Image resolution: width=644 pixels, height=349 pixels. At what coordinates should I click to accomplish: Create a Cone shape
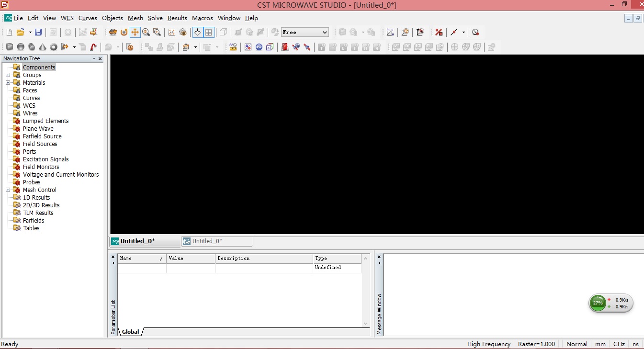pos(43,47)
